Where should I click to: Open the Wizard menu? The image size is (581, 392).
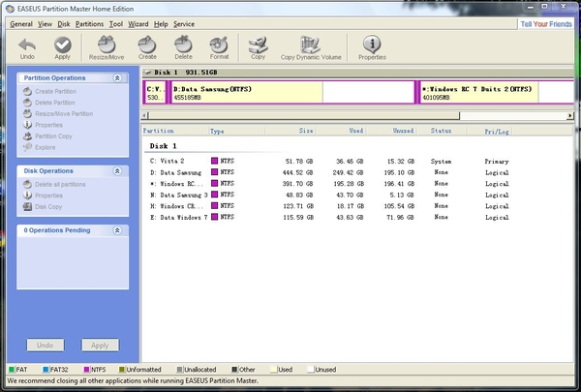coord(138,23)
